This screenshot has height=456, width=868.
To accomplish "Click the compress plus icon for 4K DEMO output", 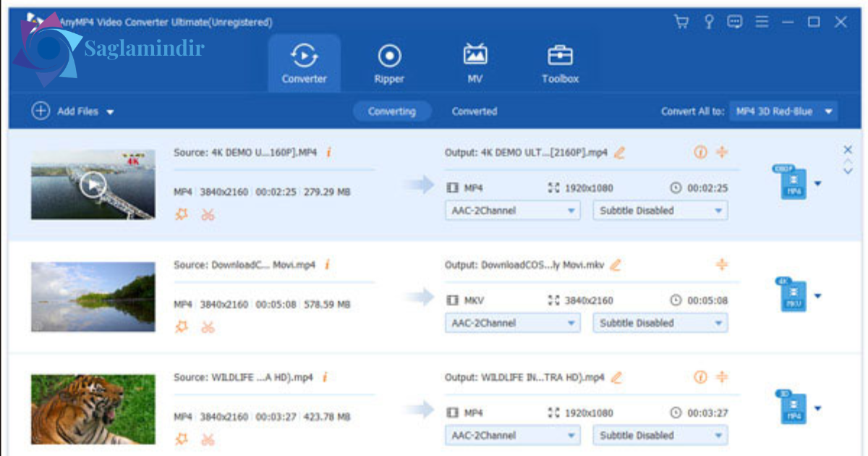I will click(x=721, y=152).
